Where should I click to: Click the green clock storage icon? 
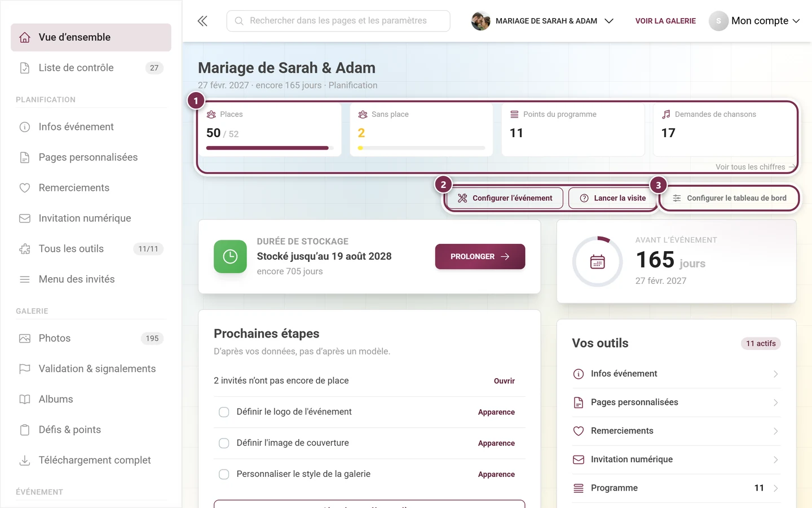(230, 256)
